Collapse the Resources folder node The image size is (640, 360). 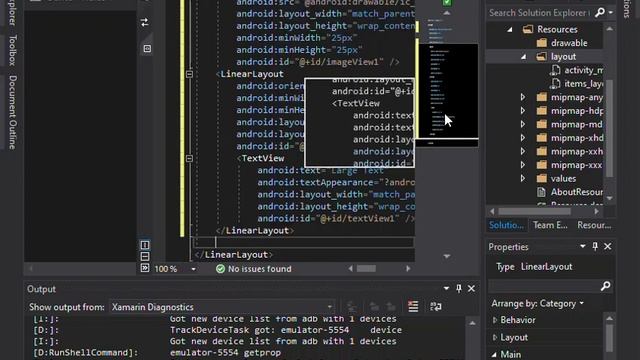510,29
